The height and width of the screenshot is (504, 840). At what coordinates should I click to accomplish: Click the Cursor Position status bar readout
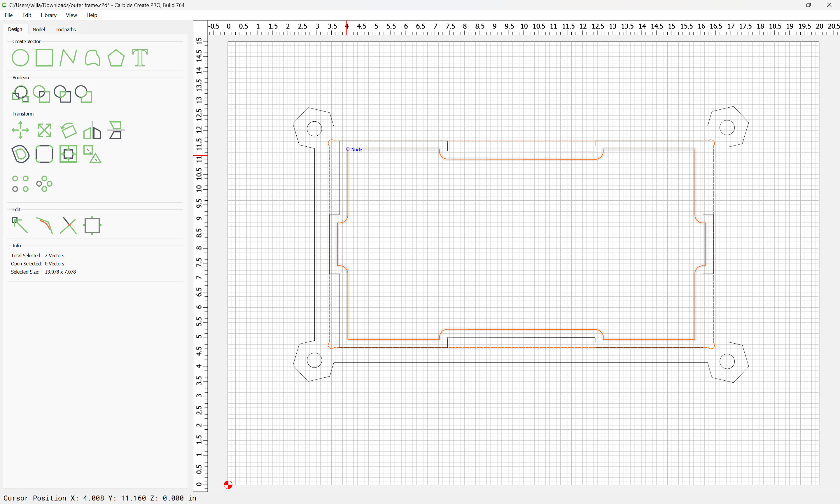pos(100,498)
